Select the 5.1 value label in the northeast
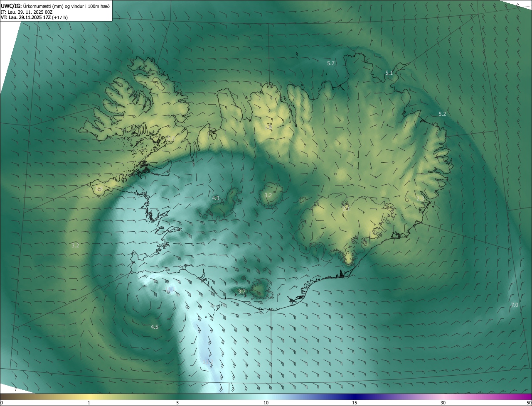Screen dimensions: 532x406 [x=389, y=73]
